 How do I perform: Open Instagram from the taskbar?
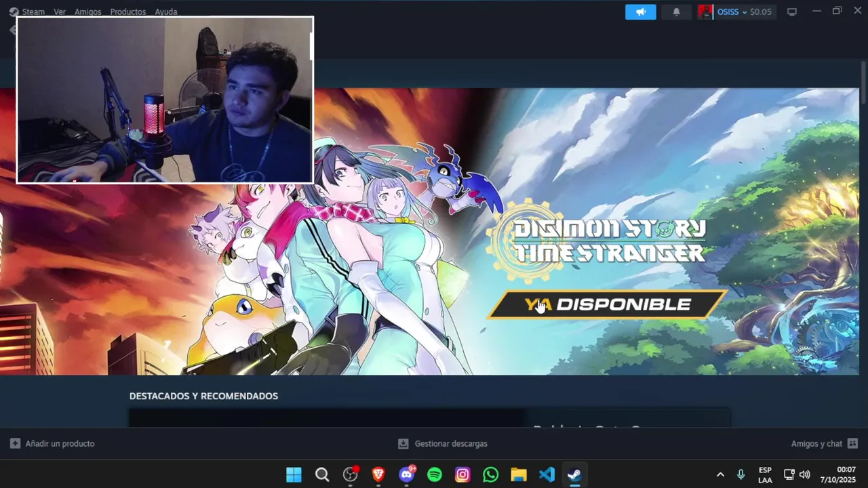(x=462, y=474)
